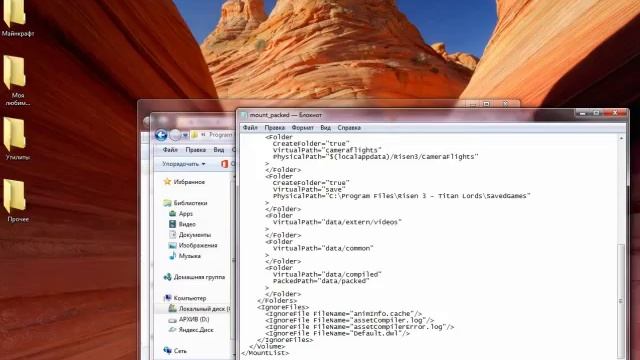Screen dimensions: 640x360
Task: Click Explorer's forward navigation arrow
Action: click(175, 135)
